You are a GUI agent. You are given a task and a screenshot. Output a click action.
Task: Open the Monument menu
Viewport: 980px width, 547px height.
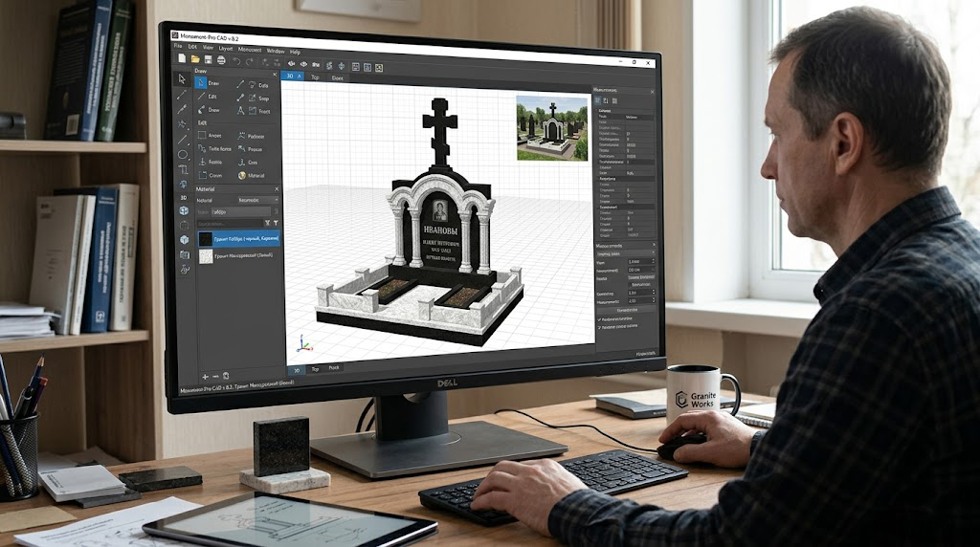[x=250, y=50]
